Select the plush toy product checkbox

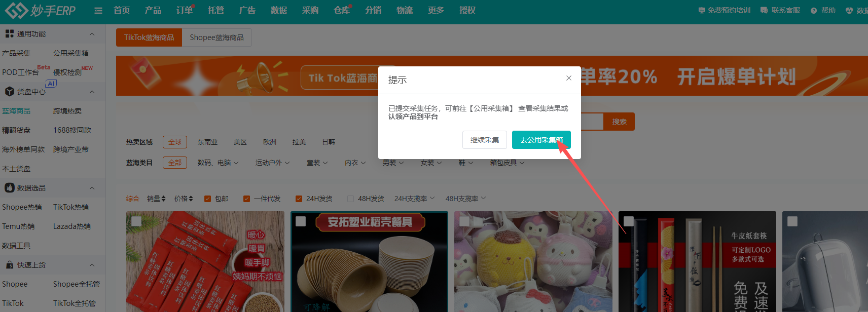click(464, 221)
